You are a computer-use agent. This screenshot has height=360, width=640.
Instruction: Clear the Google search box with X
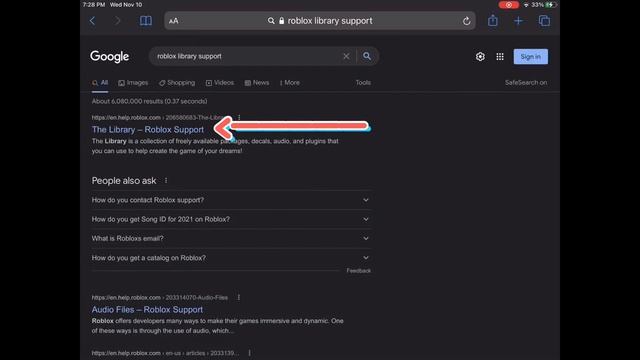pyautogui.click(x=346, y=56)
